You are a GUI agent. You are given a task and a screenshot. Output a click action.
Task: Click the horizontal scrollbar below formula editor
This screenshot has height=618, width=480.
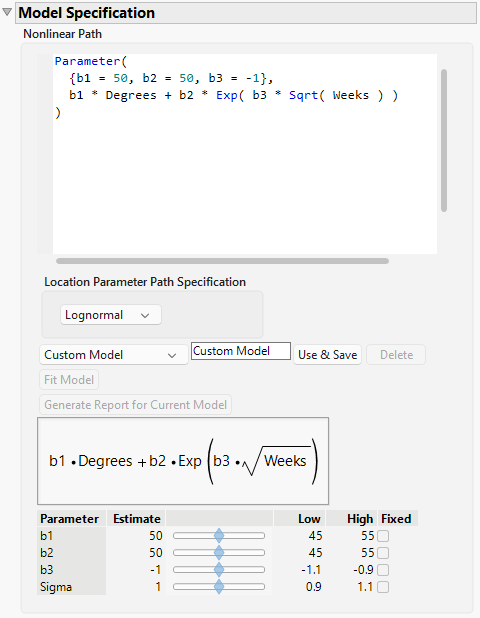tap(222, 261)
